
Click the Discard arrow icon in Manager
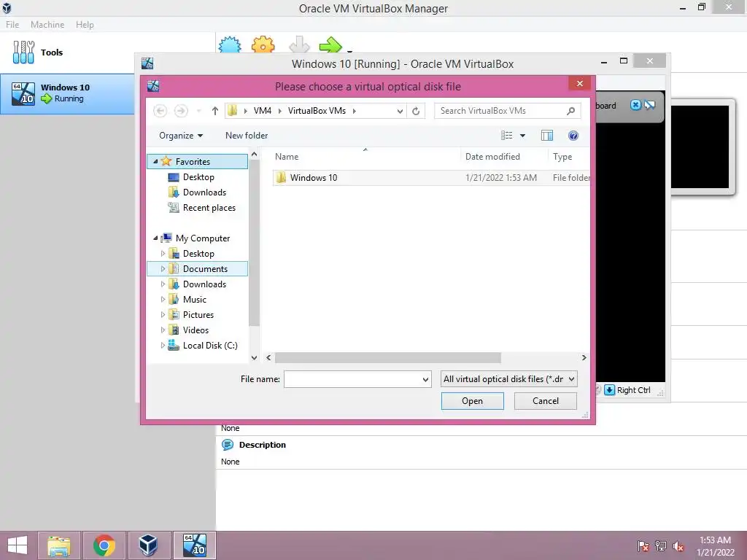click(299, 45)
